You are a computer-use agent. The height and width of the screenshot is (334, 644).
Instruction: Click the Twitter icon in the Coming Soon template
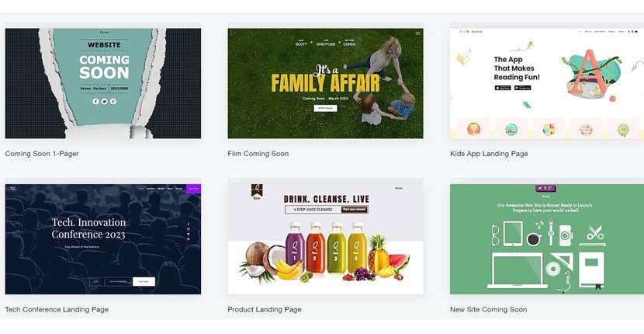pos(104,102)
